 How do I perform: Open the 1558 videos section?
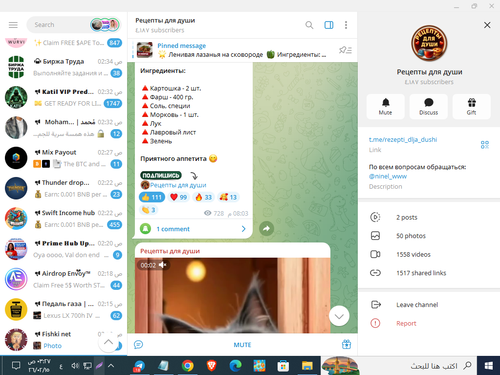[x=429, y=254]
